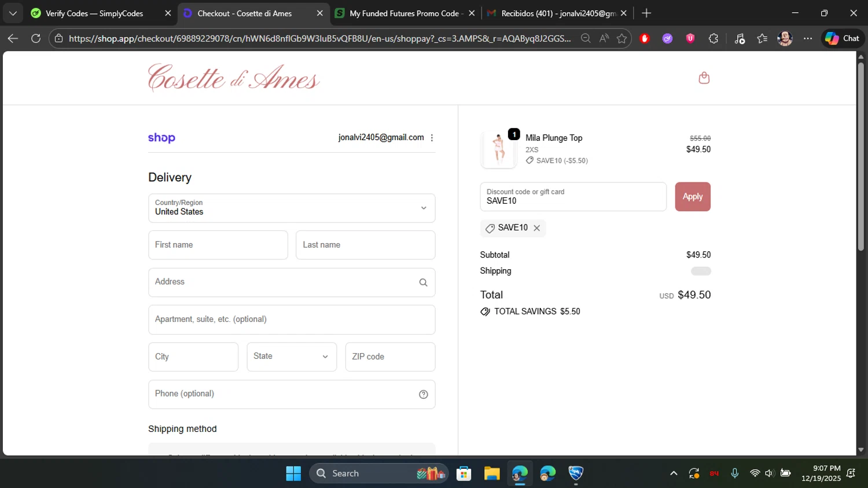Go back to the previous page
The height and width of the screenshot is (488, 868).
coord(13,38)
